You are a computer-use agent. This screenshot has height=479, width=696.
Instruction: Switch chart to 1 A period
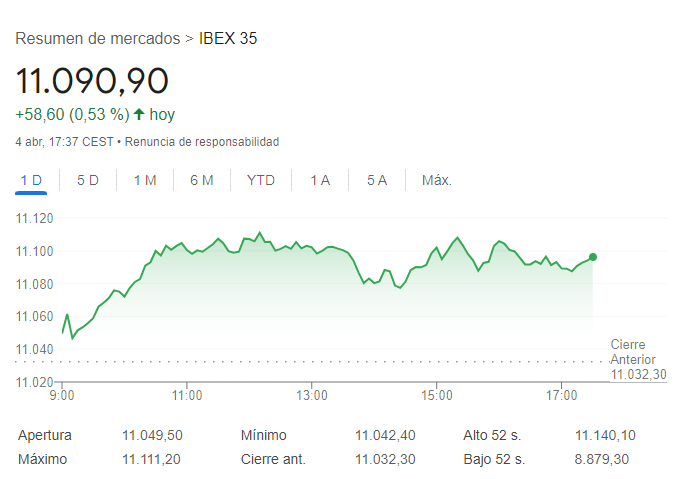tap(320, 180)
